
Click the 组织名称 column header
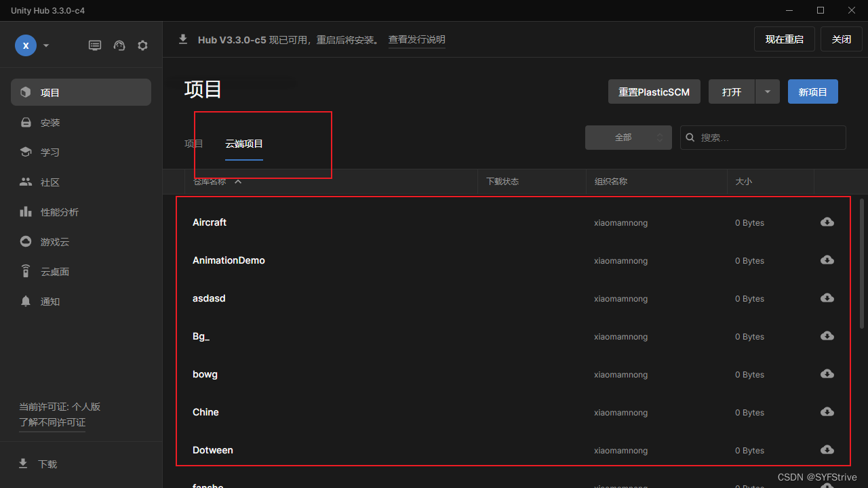611,182
